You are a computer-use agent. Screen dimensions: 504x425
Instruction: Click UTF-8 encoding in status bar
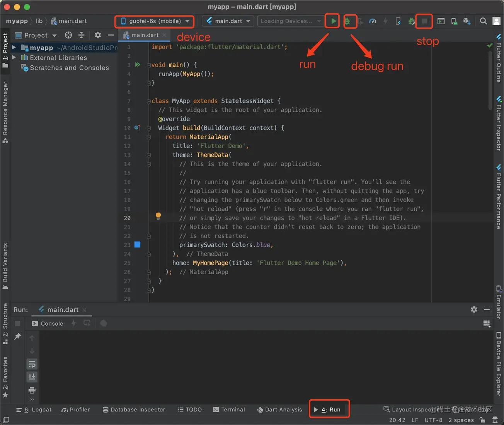434,420
